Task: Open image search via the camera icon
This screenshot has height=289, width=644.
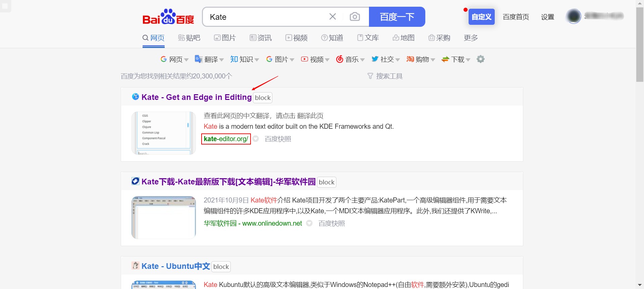Action: click(x=355, y=17)
